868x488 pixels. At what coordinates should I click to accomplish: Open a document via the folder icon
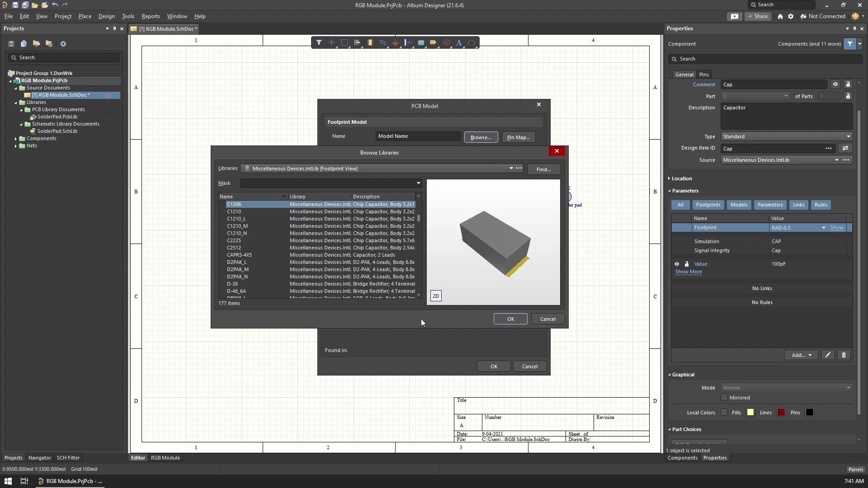(35, 5)
